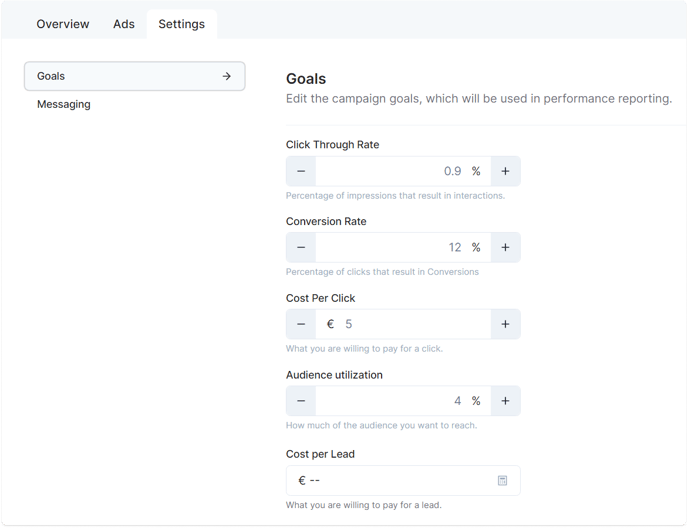Open the Overview tab
The image size is (688, 528).
[63, 24]
